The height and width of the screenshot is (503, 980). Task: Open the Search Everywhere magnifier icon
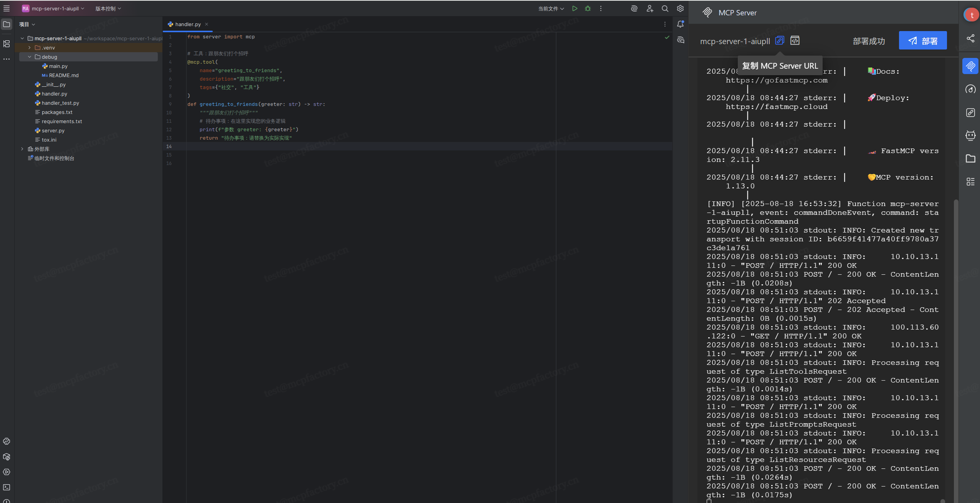pyautogui.click(x=665, y=8)
